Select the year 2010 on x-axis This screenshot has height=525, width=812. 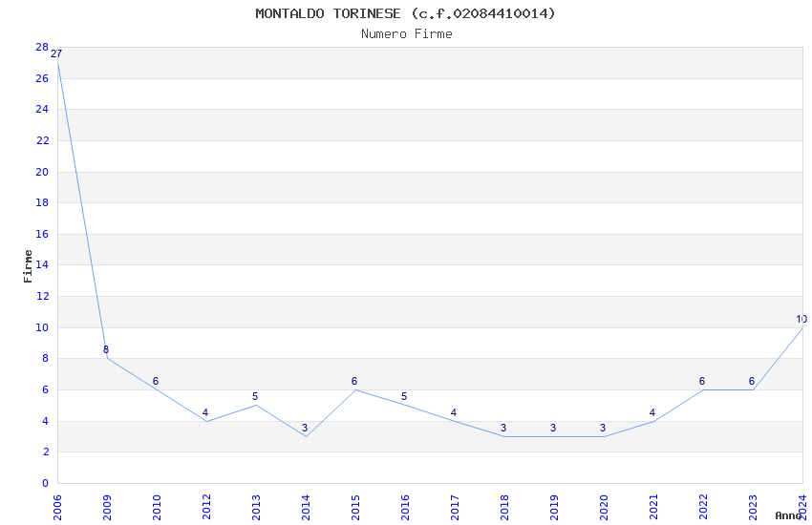(157, 508)
